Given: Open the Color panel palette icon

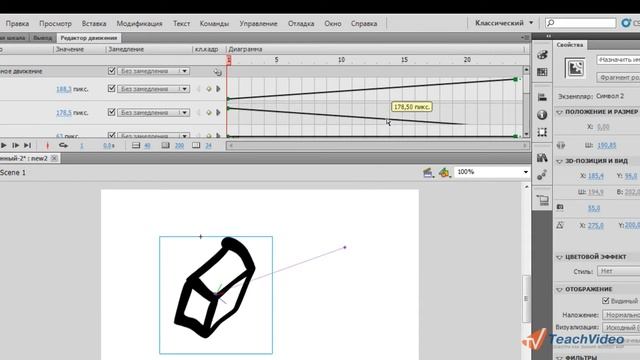Looking at the screenshot, I should [542, 55].
